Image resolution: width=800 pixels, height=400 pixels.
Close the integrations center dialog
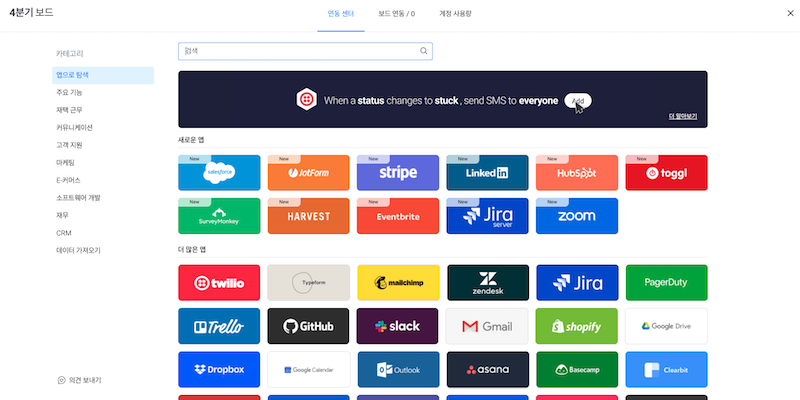(x=790, y=14)
